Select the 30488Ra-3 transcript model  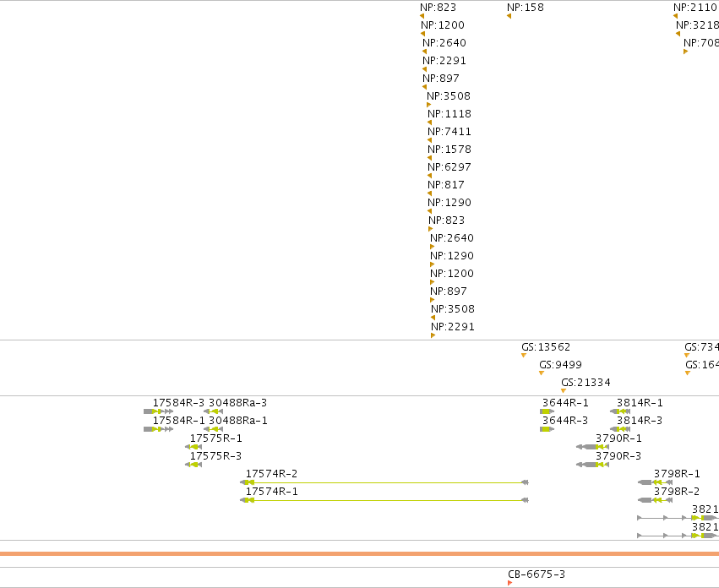[213, 411]
